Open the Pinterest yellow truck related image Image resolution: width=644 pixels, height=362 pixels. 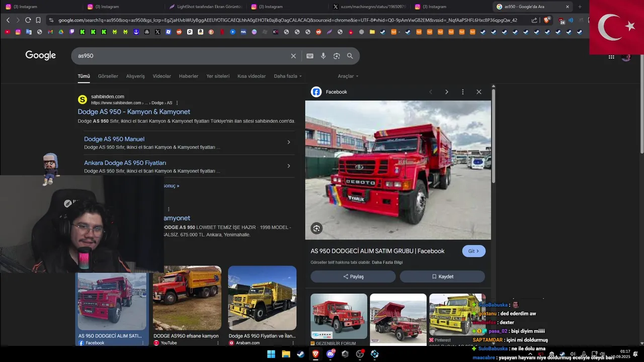coord(457,315)
